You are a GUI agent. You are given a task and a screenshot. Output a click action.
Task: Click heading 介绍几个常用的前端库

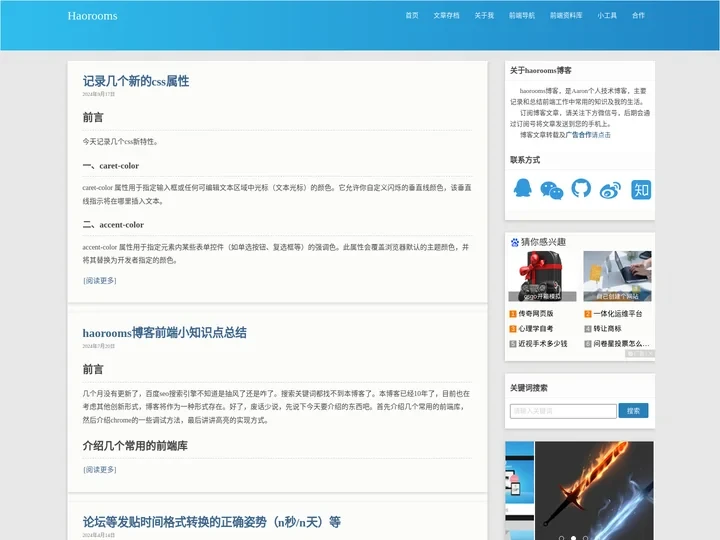click(x=135, y=446)
